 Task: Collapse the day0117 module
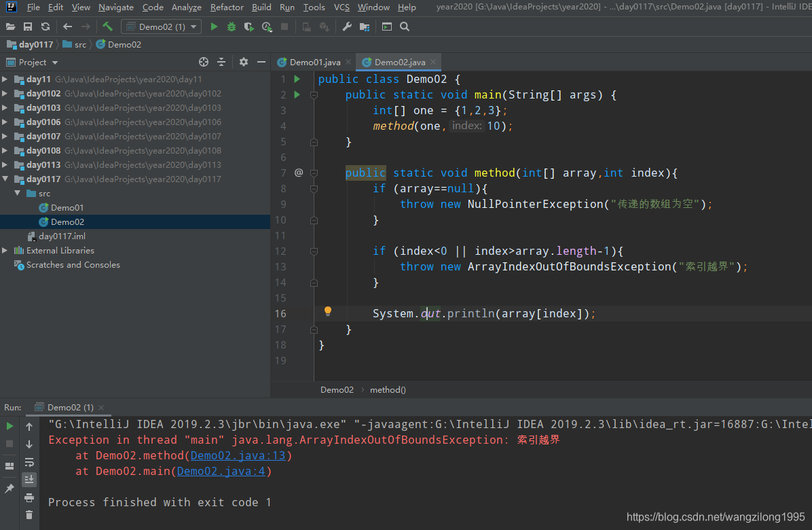tap(5, 179)
